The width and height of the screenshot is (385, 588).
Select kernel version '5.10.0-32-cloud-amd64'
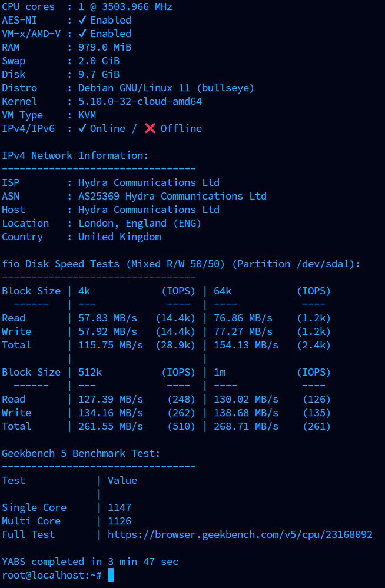[140, 102]
